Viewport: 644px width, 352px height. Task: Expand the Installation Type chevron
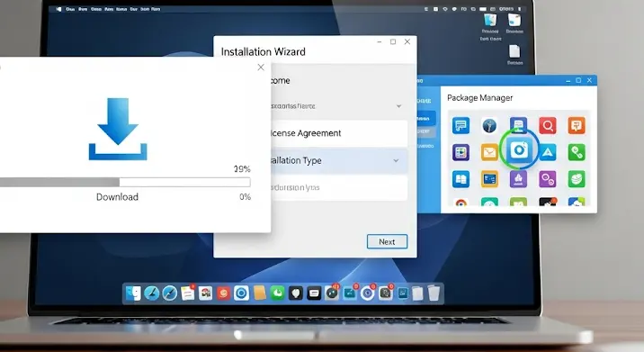pos(396,160)
